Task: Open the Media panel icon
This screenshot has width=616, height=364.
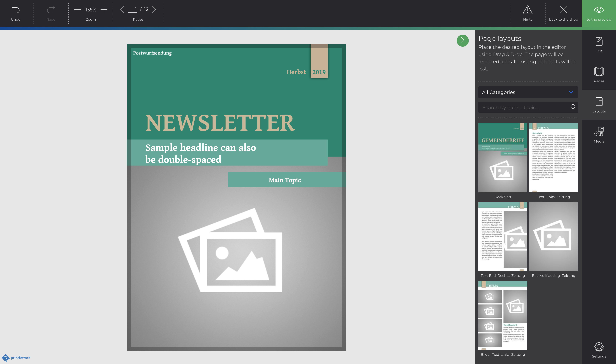Action: 599,132
